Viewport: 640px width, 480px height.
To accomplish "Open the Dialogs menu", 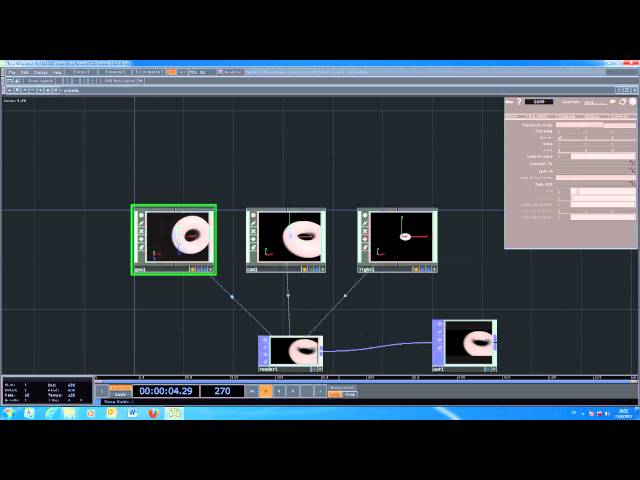I will point(40,72).
